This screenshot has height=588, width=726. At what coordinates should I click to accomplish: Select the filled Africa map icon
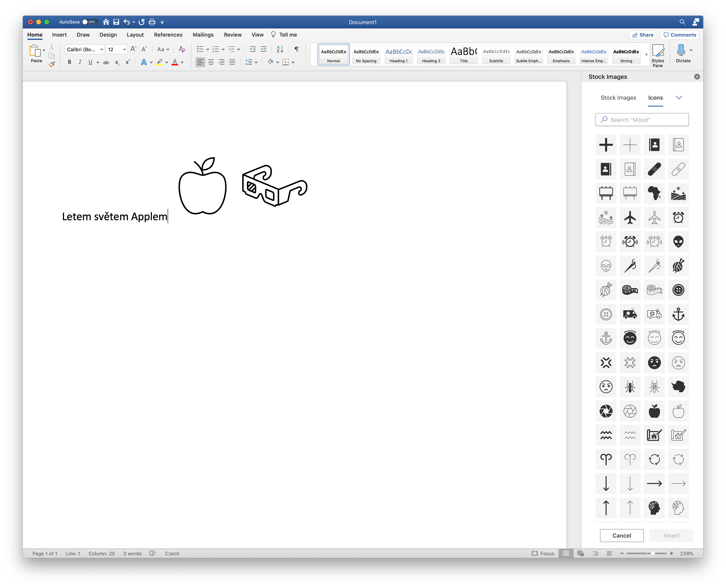pyautogui.click(x=654, y=193)
